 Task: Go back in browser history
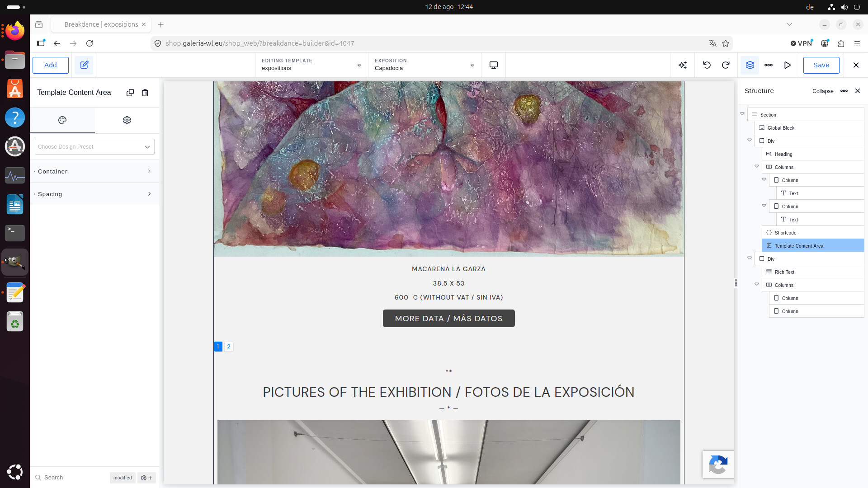(57, 43)
